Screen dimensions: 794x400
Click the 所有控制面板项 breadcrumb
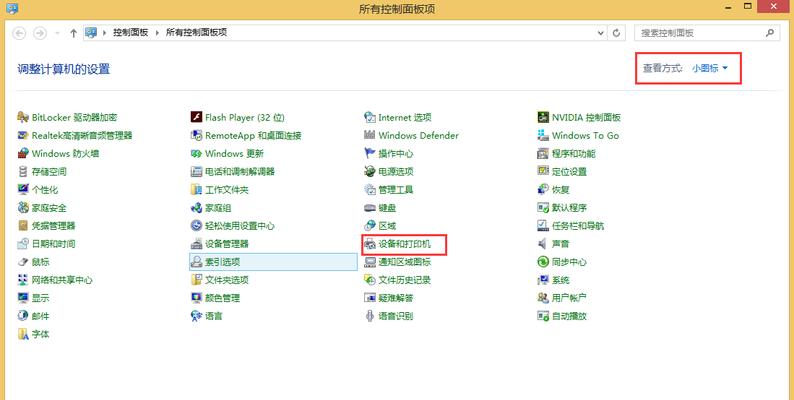[196, 32]
